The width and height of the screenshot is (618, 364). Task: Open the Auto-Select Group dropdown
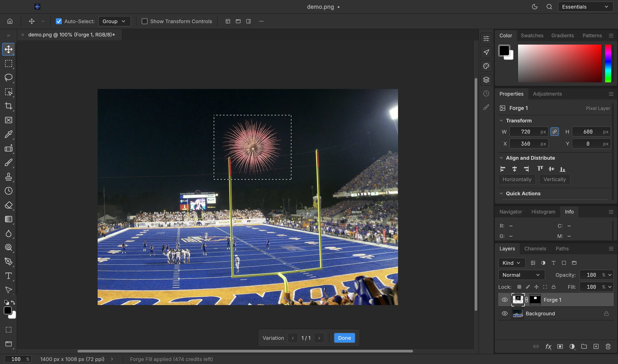(x=114, y=21)
